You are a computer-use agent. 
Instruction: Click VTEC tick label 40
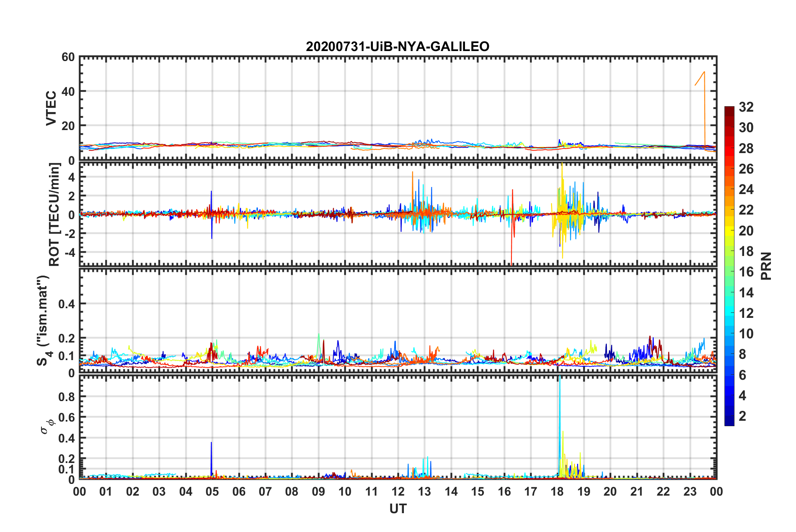click(x=68, y=91)
